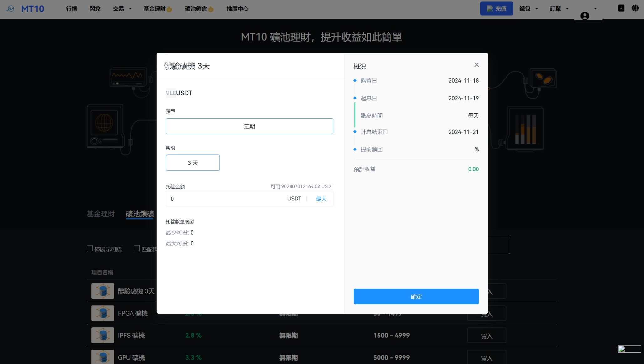Open the 礦池鎖倉 mining pool menu item
644x364 pixels.
pyautogui.click(x=199, y=9)
